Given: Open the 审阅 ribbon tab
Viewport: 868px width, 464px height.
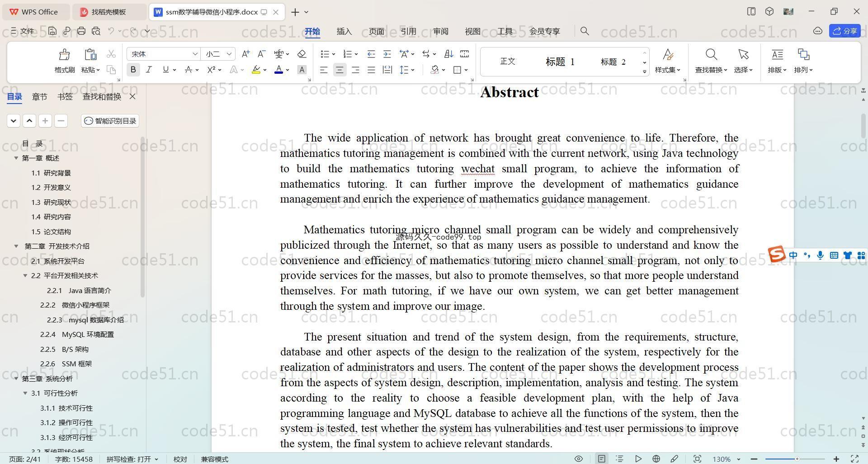Looking at the screenshot, I should coord(440,31).
